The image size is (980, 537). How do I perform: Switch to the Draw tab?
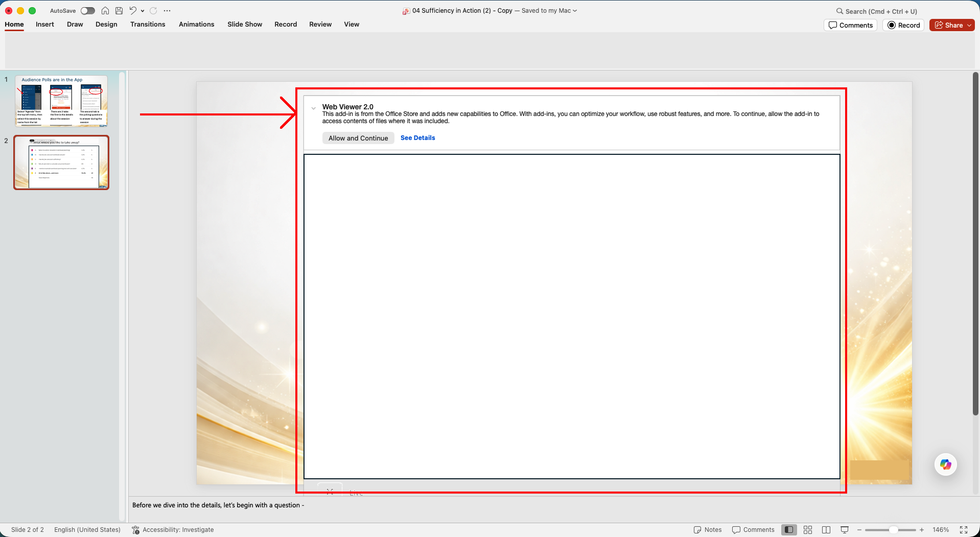pos(75,25)
